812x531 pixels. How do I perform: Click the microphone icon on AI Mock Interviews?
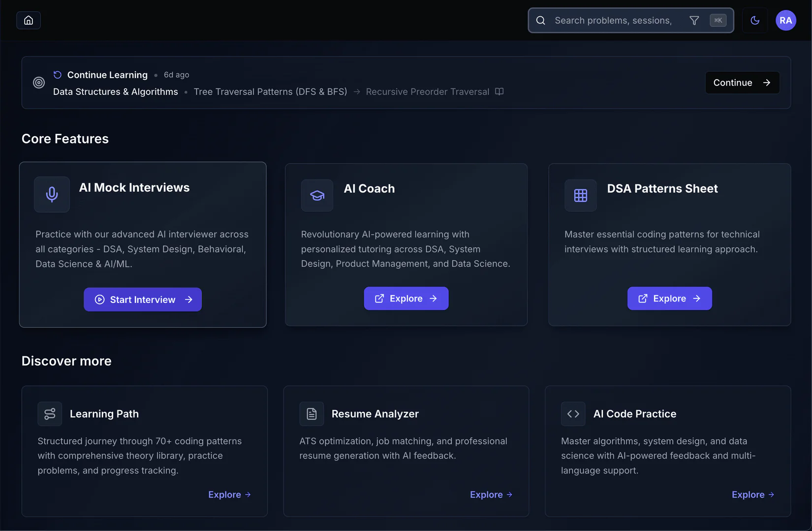pyautogui.click(x=52, y=194)
